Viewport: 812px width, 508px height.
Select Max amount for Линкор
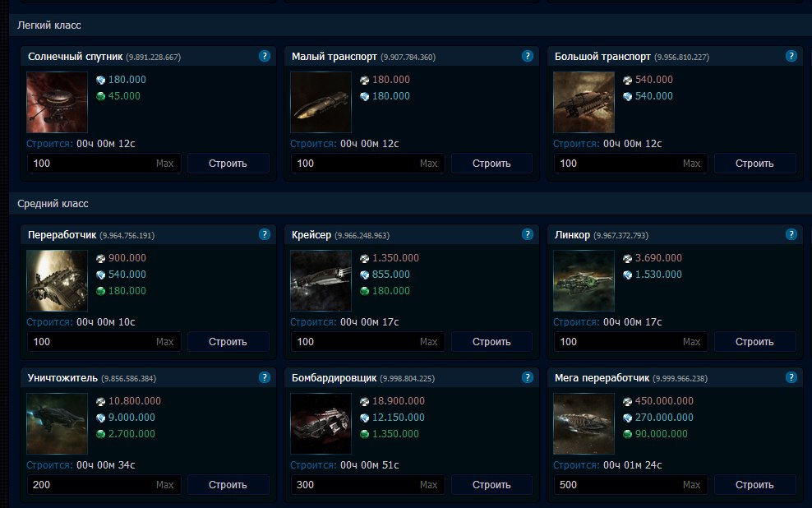691,342
